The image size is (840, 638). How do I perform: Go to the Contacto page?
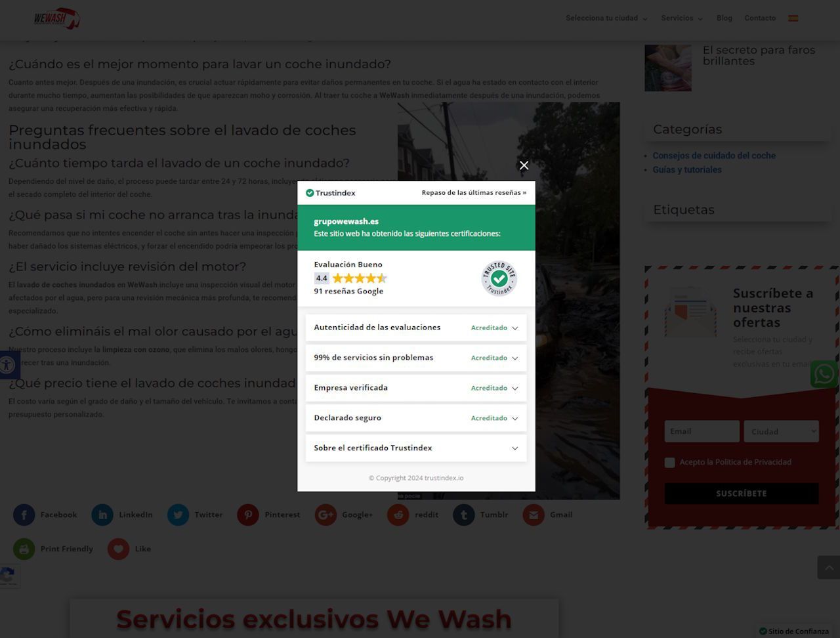tap(760, 18)
